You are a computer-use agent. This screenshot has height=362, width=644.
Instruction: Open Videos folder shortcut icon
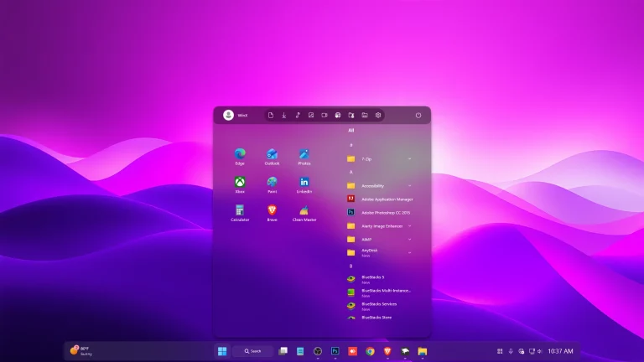[x=325, y=116]
